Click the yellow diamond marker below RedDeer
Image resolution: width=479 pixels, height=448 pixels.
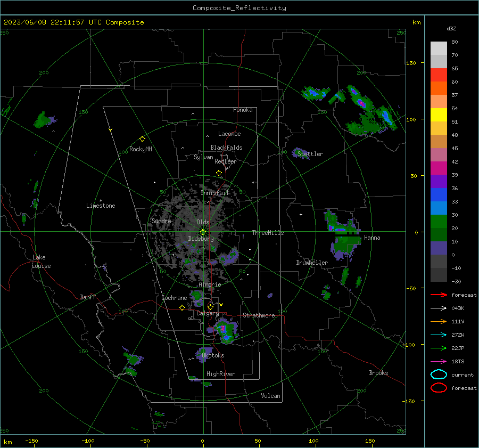tap(219, 173)
